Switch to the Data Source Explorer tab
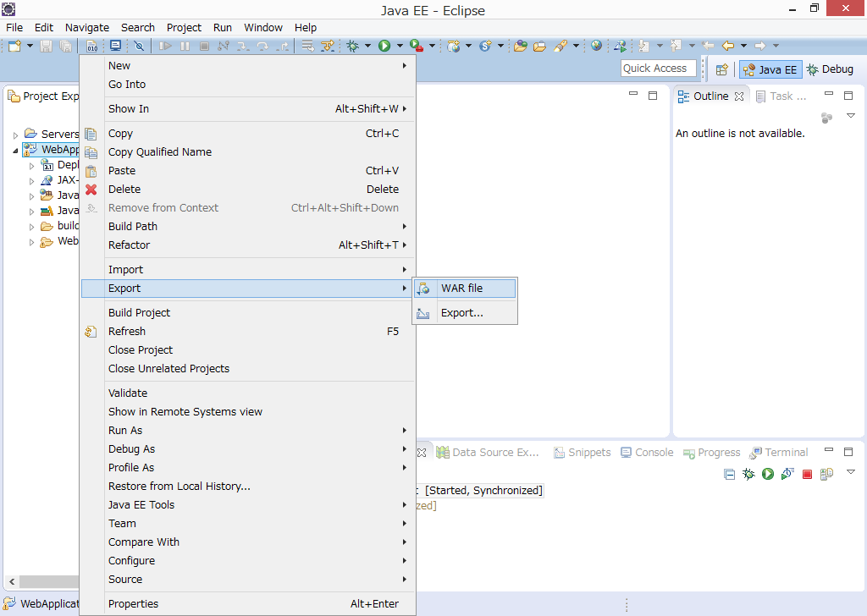867x616 pixels. point(487,453)
